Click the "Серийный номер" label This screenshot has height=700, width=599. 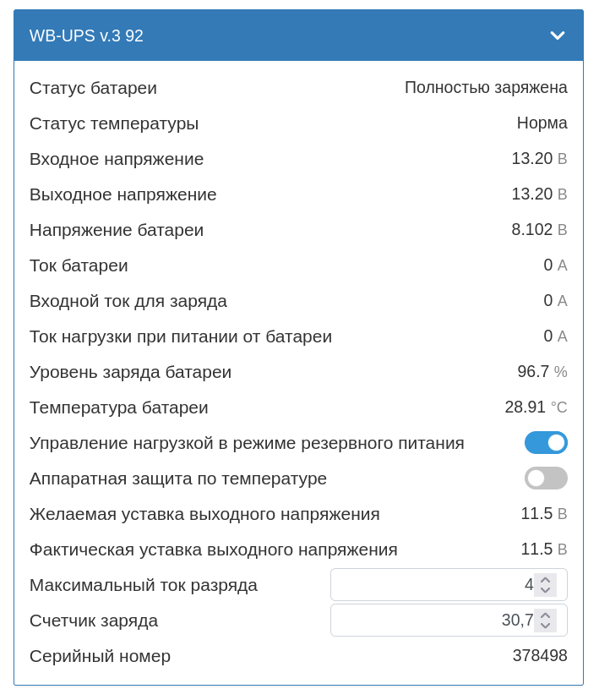(x=100, y=656)
